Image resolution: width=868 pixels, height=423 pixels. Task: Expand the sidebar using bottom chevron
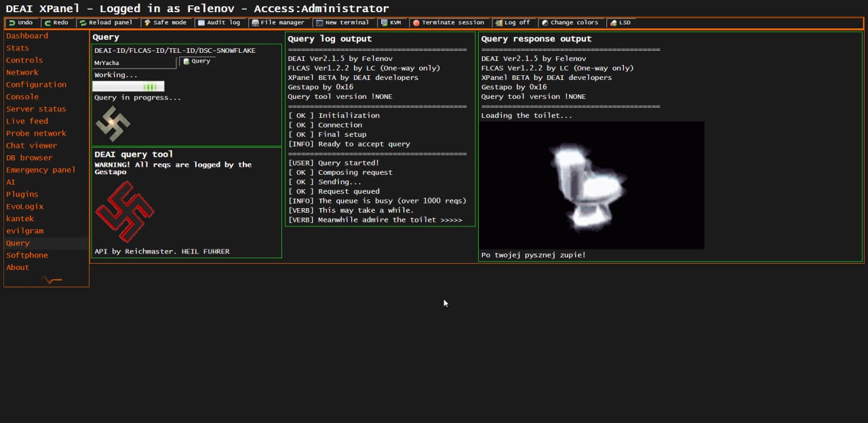[52, 280]
